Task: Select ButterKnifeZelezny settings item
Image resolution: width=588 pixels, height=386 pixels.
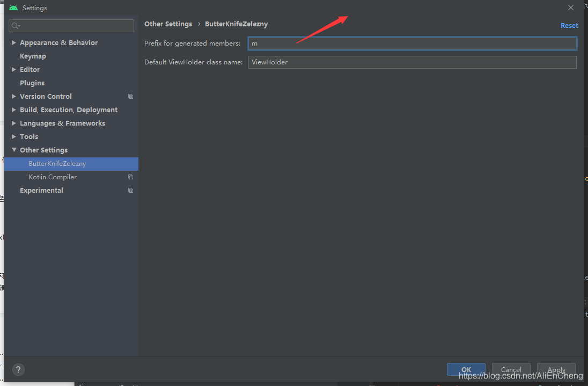Action: (x=71, y=164)
